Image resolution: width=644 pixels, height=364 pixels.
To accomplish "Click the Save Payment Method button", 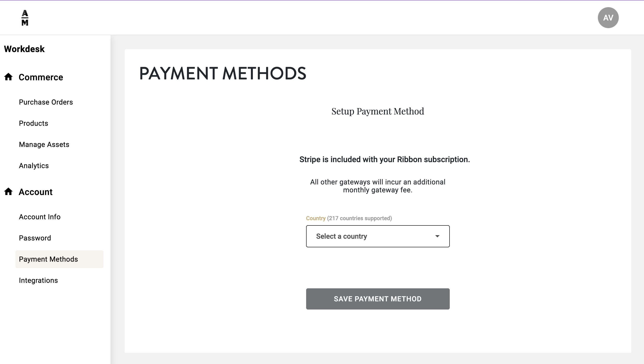I will pos(378,299).
